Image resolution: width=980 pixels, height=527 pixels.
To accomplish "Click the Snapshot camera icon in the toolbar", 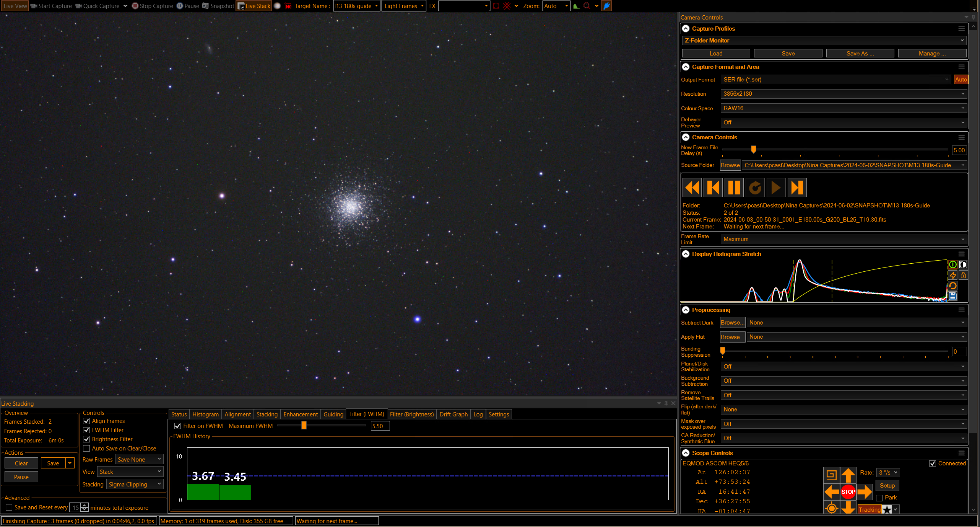I will (x=205, y=6).
